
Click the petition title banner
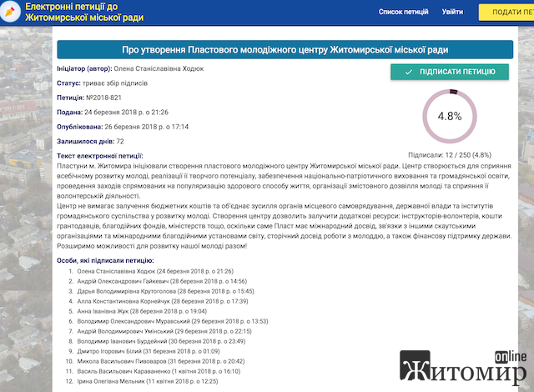tap(285, 50)
